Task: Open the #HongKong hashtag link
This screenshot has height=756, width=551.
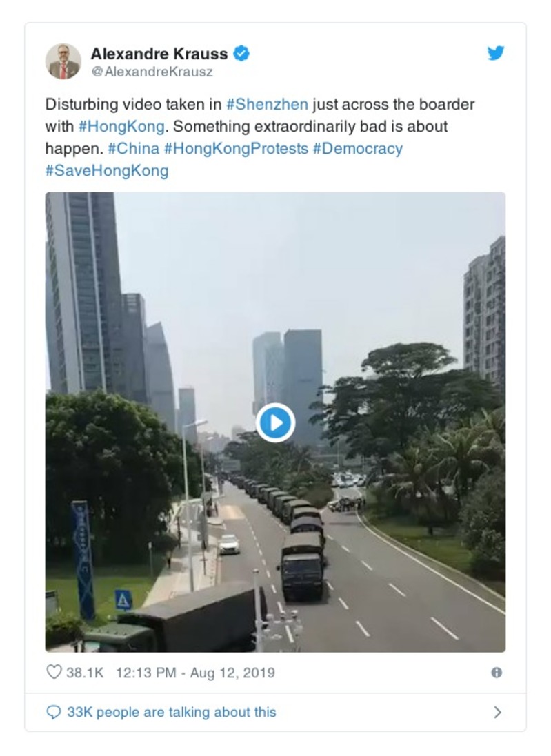Action: (x=121, y=127)
